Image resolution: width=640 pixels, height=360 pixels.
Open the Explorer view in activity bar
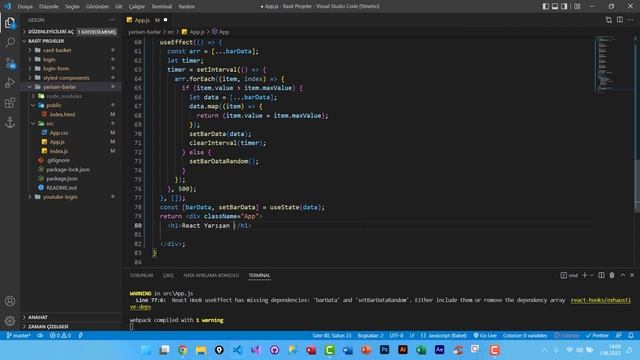(x=10, y=23)
